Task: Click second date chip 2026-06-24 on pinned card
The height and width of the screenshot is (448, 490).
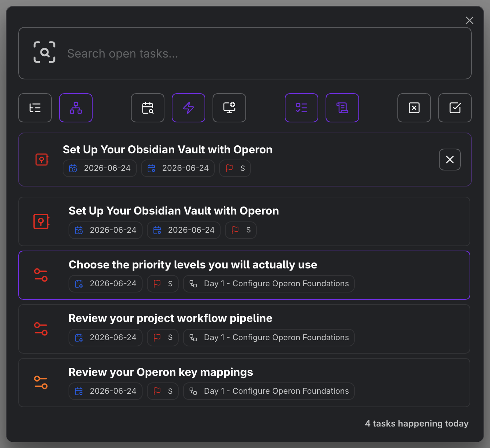Action: 178,168
